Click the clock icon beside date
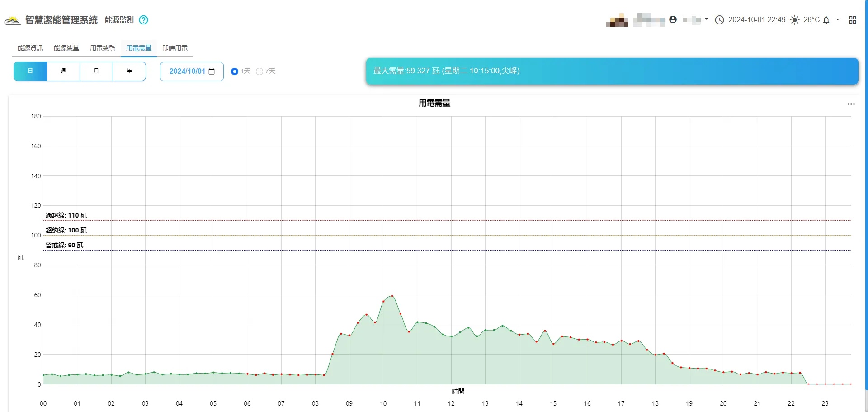 click(719, 20)
